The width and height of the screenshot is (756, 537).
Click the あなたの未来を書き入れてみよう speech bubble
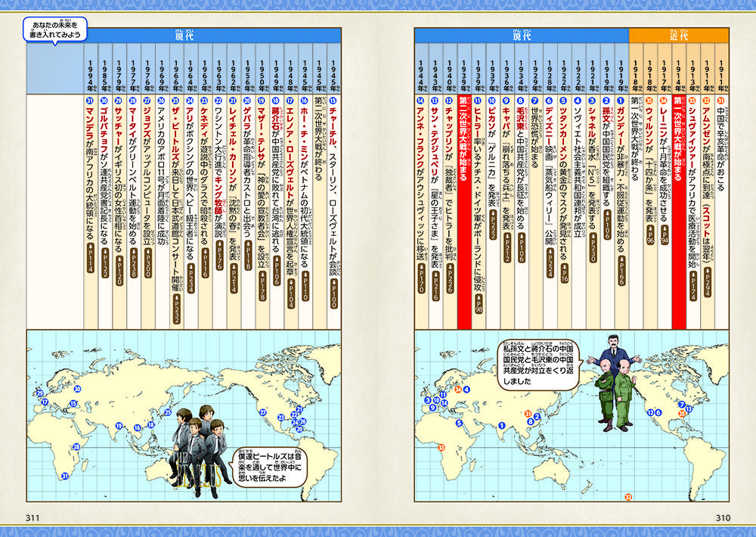[x=54, y=29]
